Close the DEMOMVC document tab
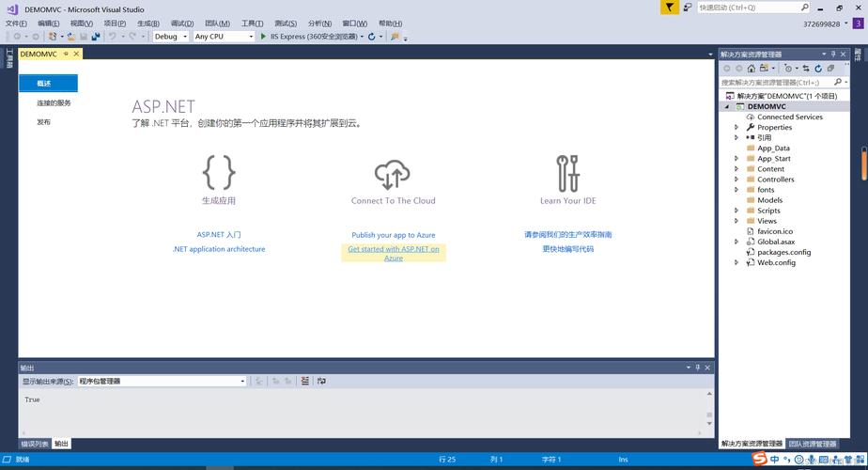Screen dimensions: 868x470 coord(76,54)
